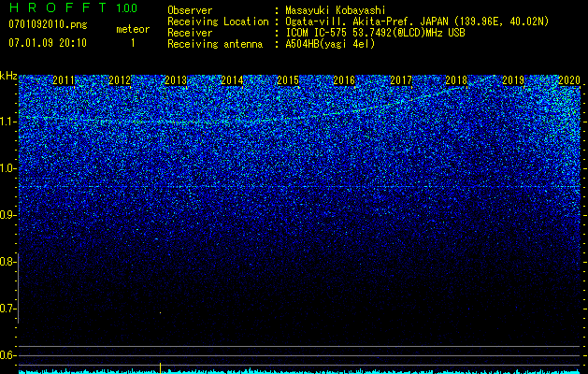
Task: Click the date stamp 07.01.09 20:10
Action: [x=48, y=43]
